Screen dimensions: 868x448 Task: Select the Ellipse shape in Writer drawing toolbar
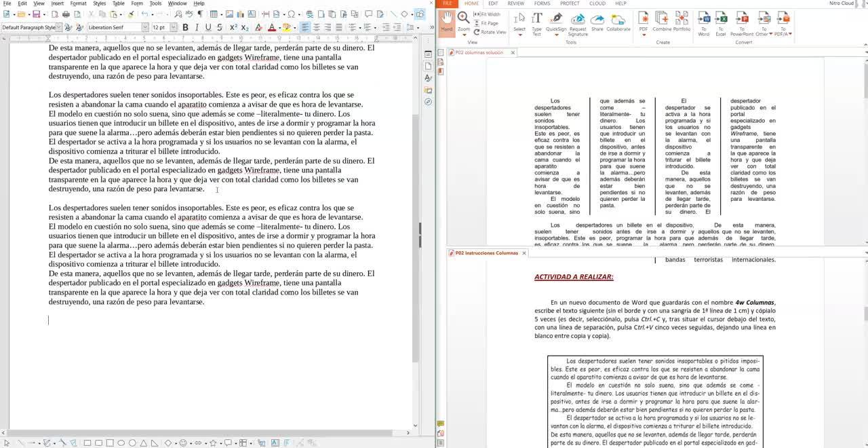coord(121,443)
